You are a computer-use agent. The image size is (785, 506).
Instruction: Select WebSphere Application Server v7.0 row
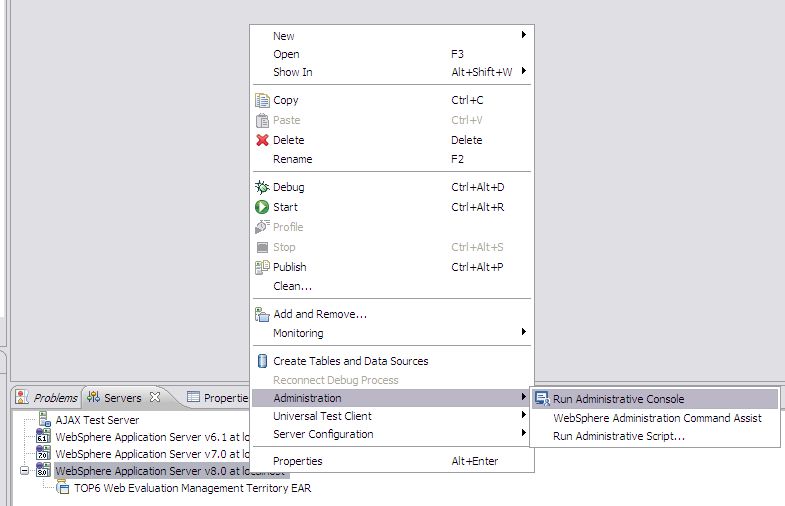coord(153,454)
